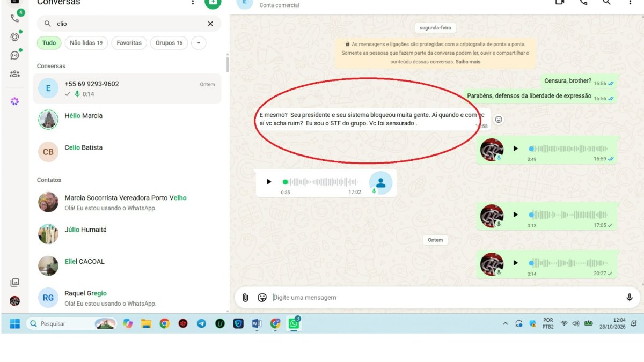The width and height of the screenshot is (644, 362).
Task: Click the contact avatar on 0:35 audio
Action: pos(381,182)
